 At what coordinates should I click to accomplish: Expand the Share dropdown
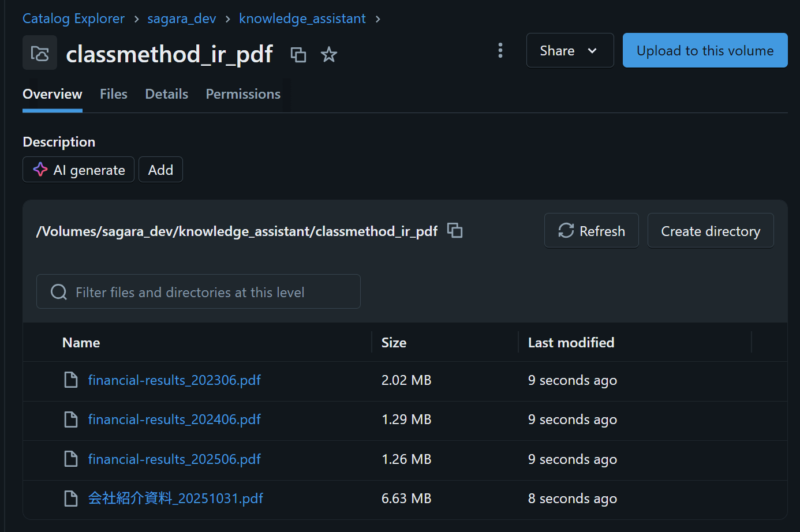pyautogui.click(x=569, y=51)
